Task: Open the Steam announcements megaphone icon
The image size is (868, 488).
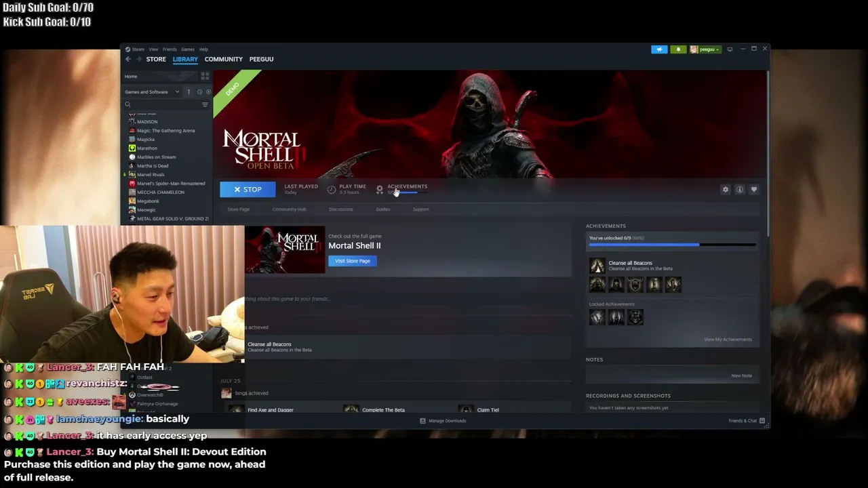Action: 659,49
